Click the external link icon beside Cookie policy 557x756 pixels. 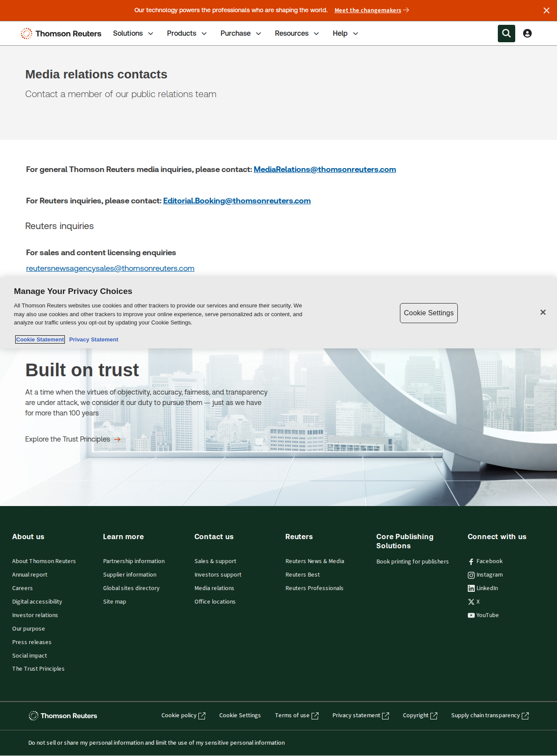[202, 716]
